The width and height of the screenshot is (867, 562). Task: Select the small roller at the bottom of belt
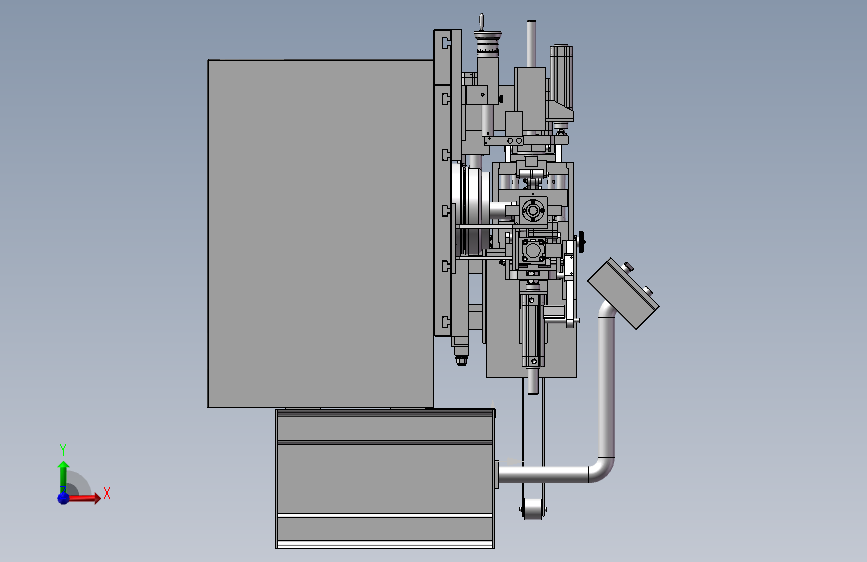coord(533,509)
